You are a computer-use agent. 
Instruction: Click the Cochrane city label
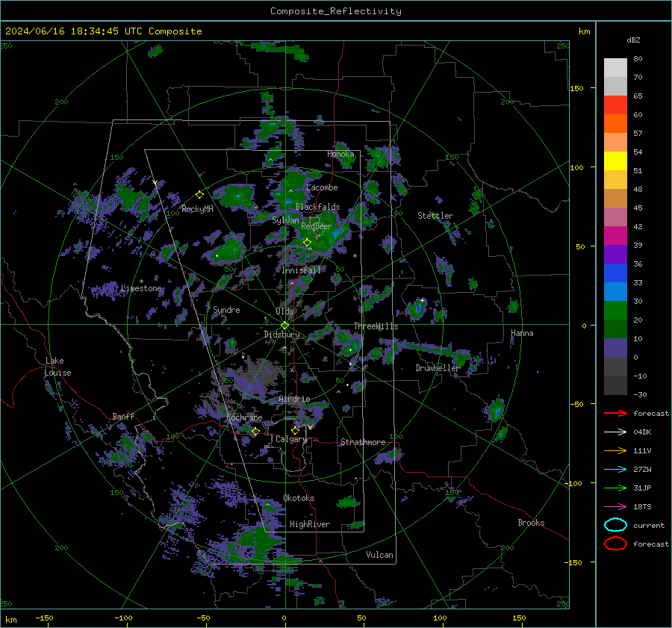[244, 417]
